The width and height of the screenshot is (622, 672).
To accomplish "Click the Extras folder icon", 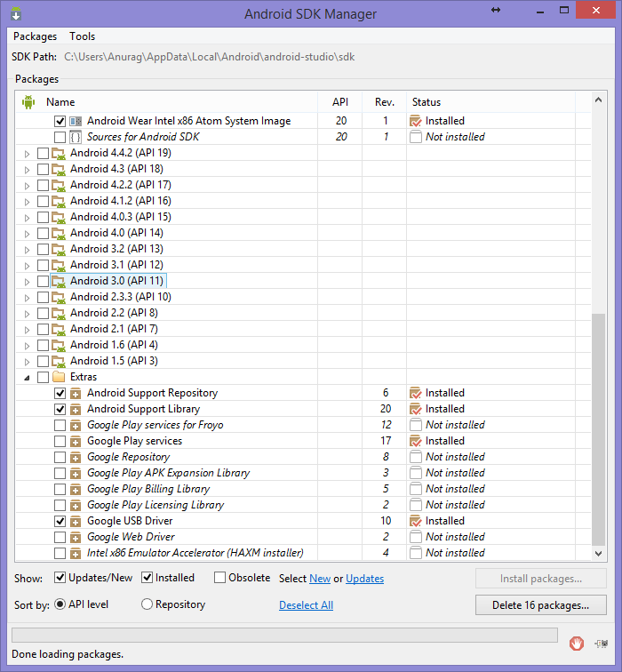I will point(59,377).
